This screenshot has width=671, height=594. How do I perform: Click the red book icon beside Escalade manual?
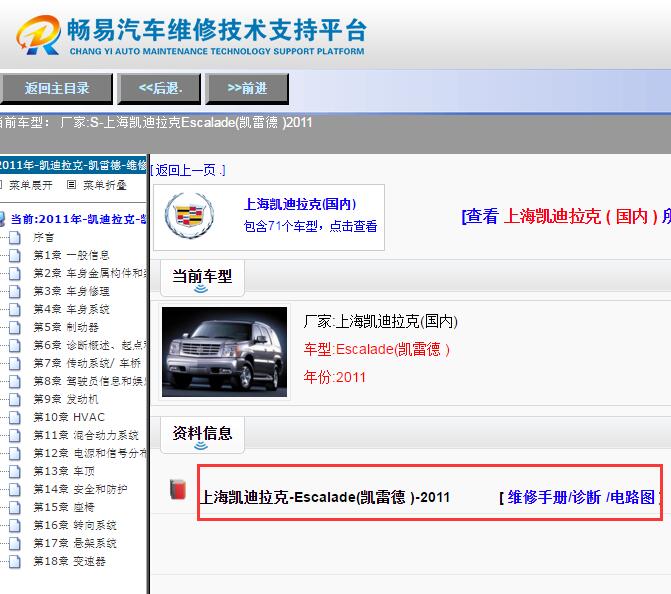(x=178, y=489)
